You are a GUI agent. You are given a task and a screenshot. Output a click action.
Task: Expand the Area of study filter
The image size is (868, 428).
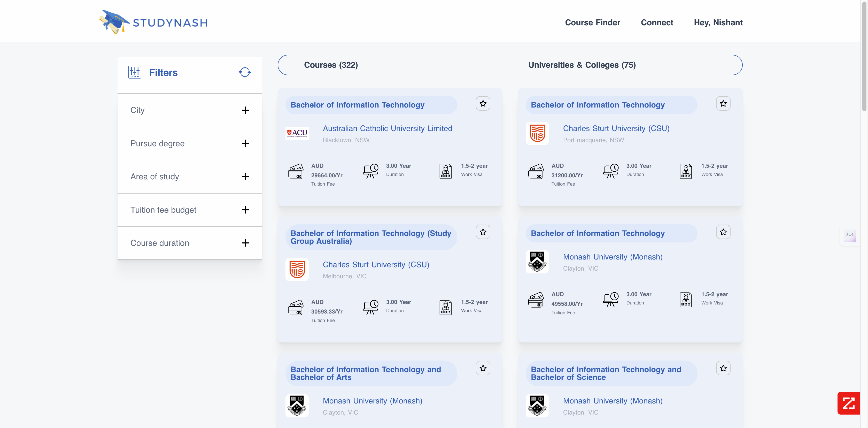pyautogui.click(x=190, y=177)
